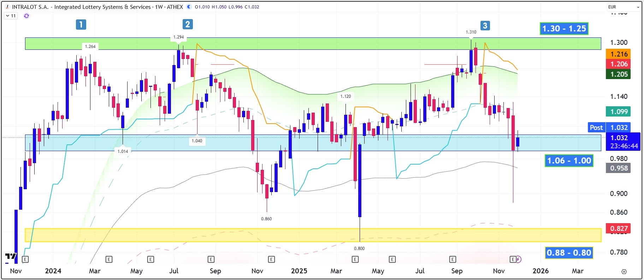Image resolution: width=644 pixels, height=280 pixels.
Task: Open chart settings via the hexagon gear icon
Action: 624,272
